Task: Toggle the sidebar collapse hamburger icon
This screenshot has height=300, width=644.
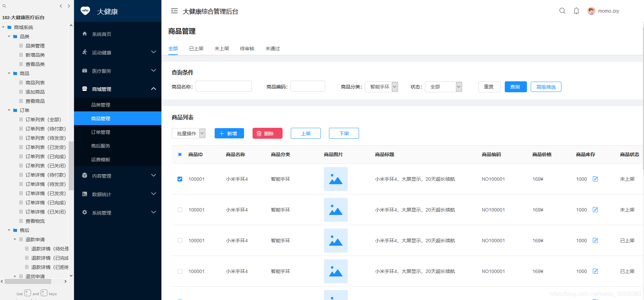Action: [174, 11]
